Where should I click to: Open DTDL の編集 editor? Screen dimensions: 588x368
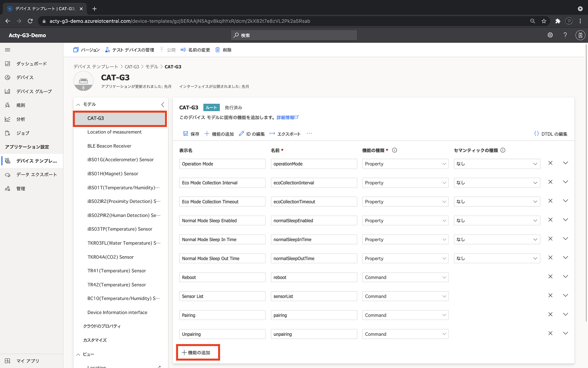[x=551, y=134]
